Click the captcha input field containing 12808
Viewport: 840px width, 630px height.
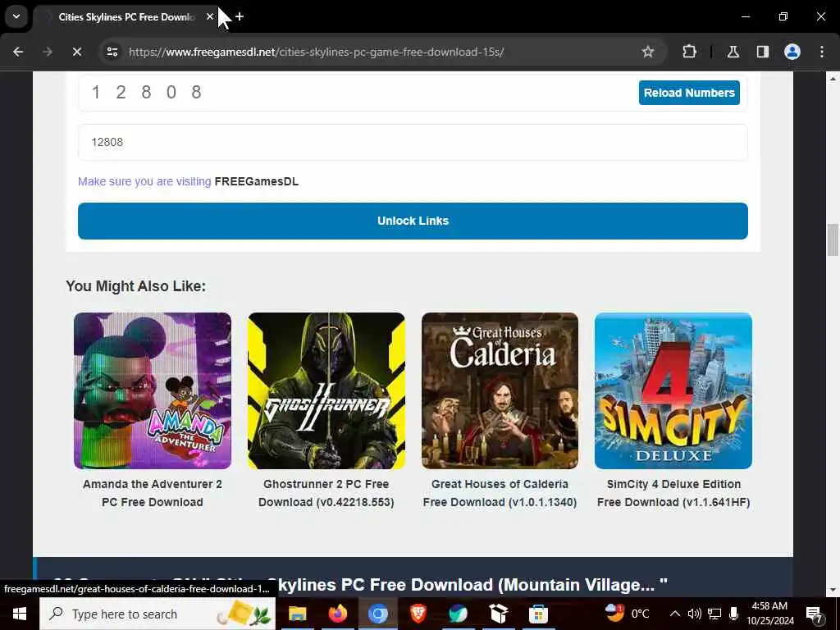[413, 142]
